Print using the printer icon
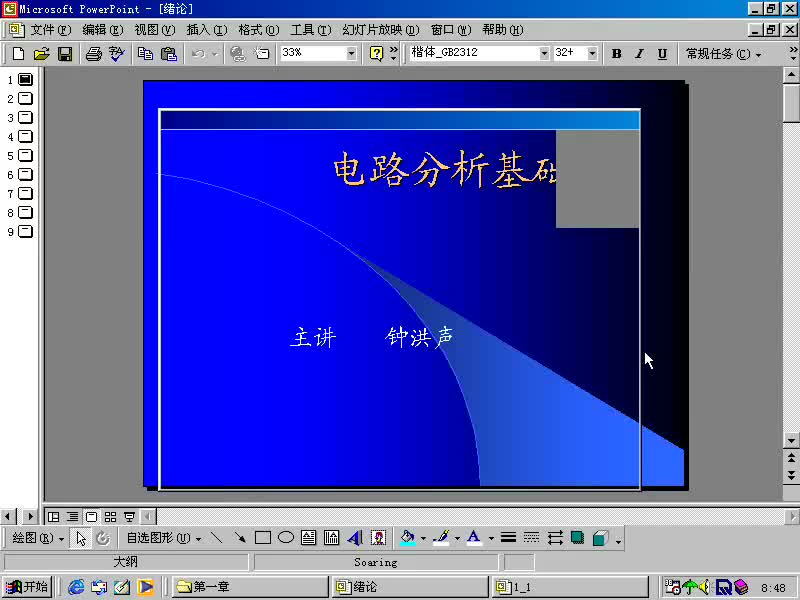 [93, 53]
